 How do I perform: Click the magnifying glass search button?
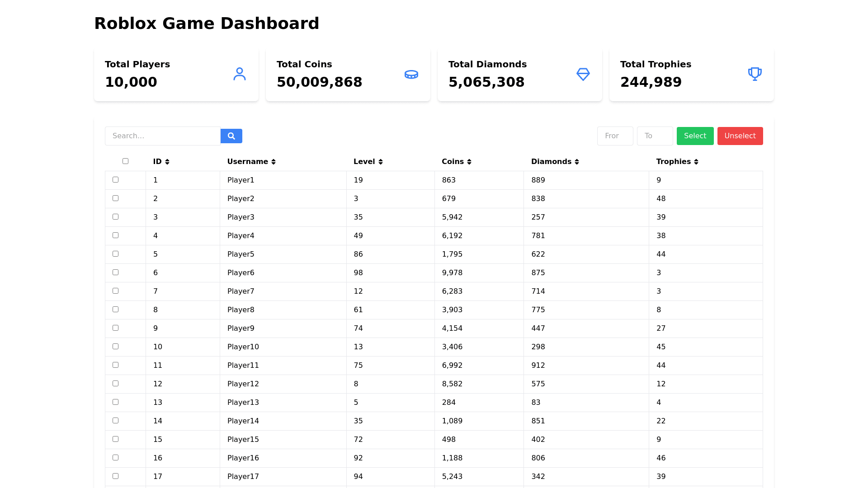(231, 136)
